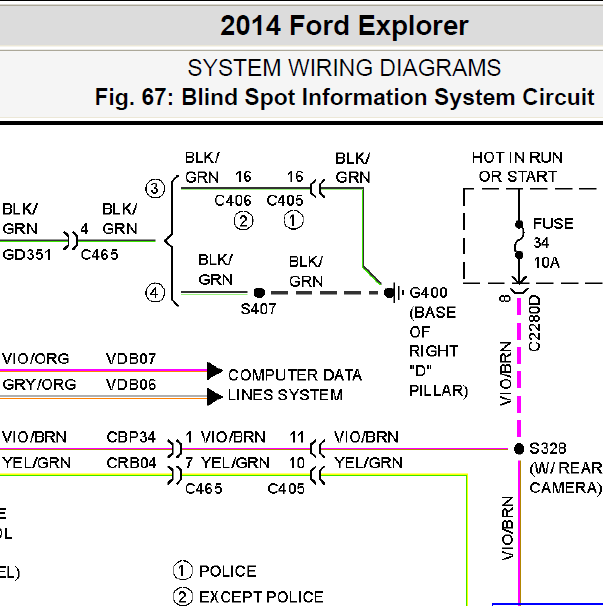Click the circled 2 next to EXCEPT POLICE

point(182,597)
